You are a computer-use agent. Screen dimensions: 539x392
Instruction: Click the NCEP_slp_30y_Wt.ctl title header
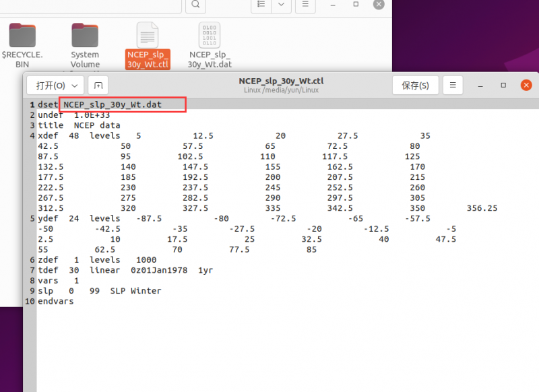click(x=281, y=81)
